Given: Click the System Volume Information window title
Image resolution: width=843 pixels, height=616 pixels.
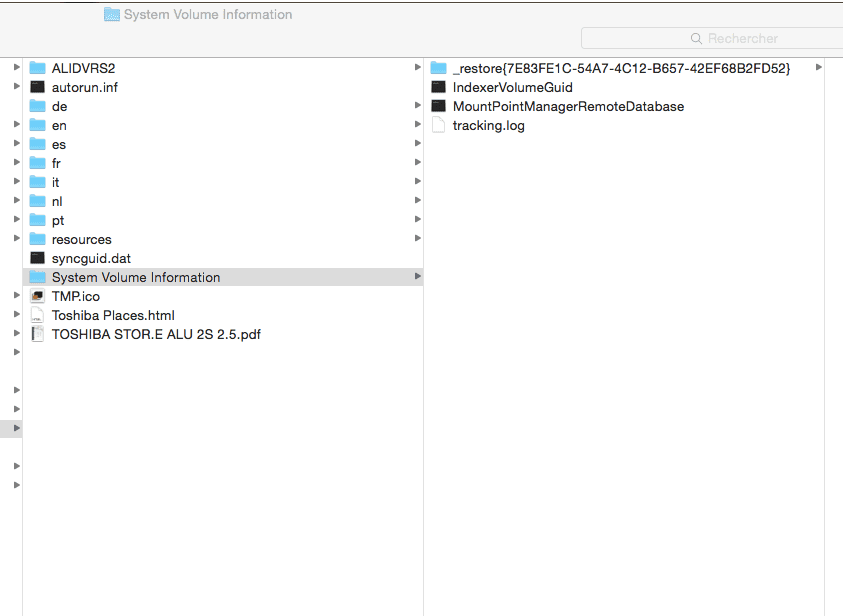Looking at the screenshot, I should coord(208,15).
